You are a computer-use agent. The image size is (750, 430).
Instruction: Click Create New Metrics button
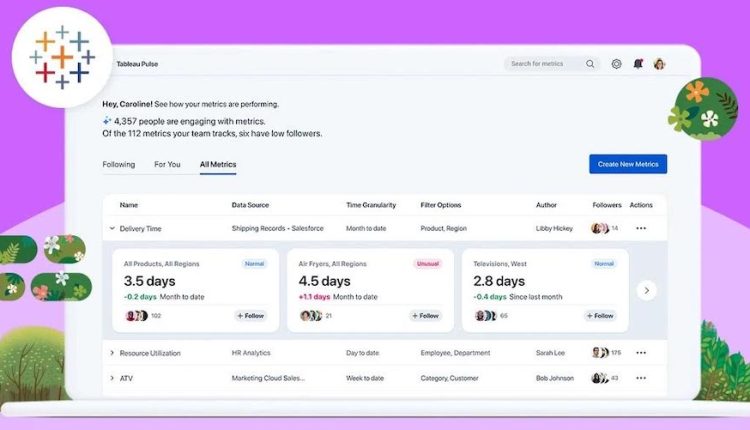[628, 164]
